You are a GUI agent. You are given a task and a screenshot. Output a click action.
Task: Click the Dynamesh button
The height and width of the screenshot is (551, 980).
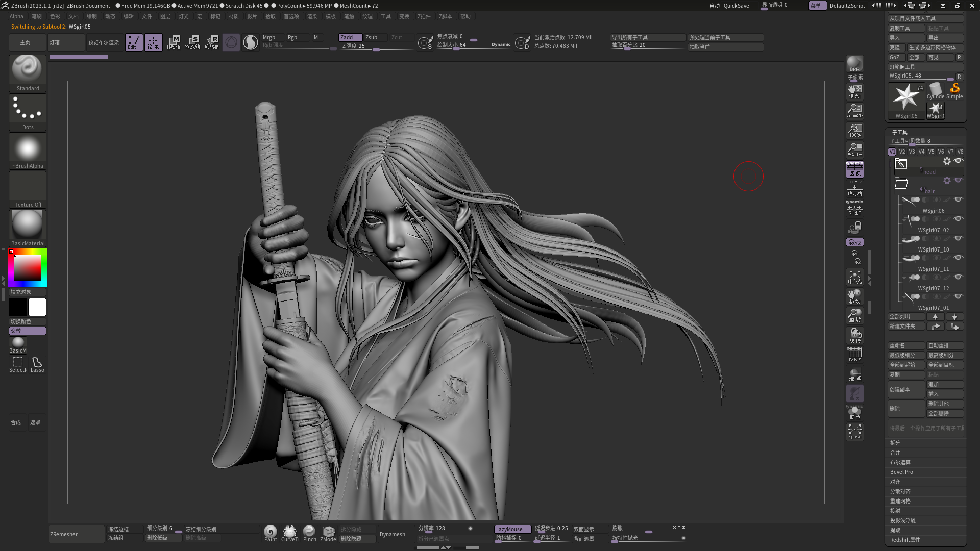393,534
